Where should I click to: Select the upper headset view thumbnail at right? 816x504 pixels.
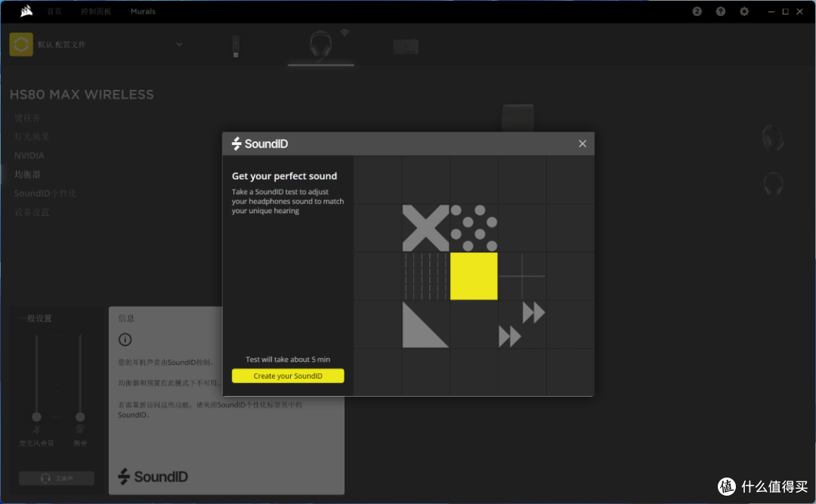pos(773,138)
